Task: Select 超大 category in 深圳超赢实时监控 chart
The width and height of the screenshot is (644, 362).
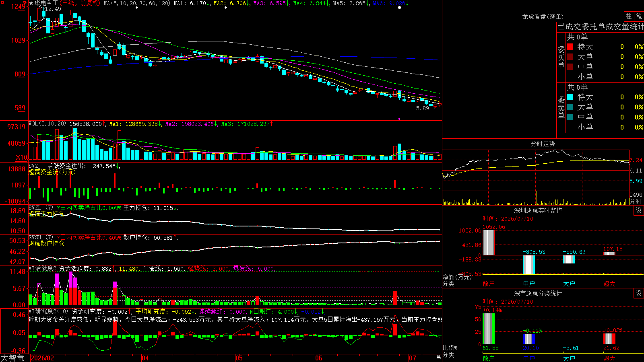Action: (x=609, y=284)
